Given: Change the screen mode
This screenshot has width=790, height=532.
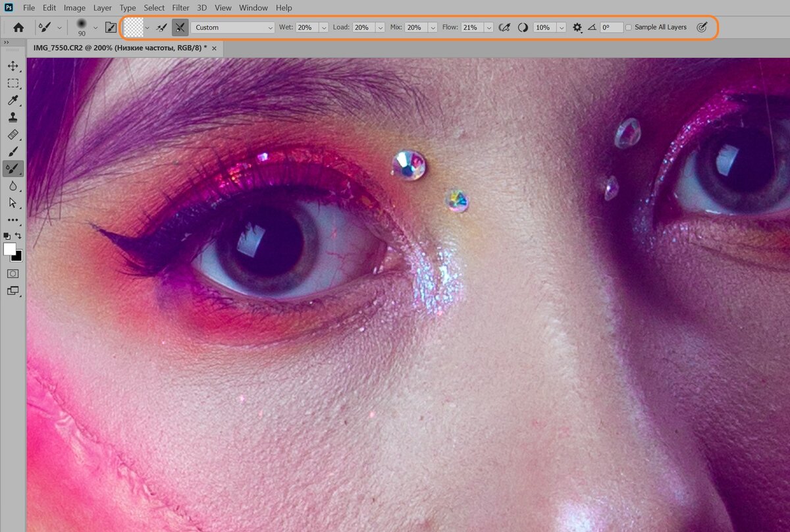Looking at the screenshot, I should click(13, 290).
